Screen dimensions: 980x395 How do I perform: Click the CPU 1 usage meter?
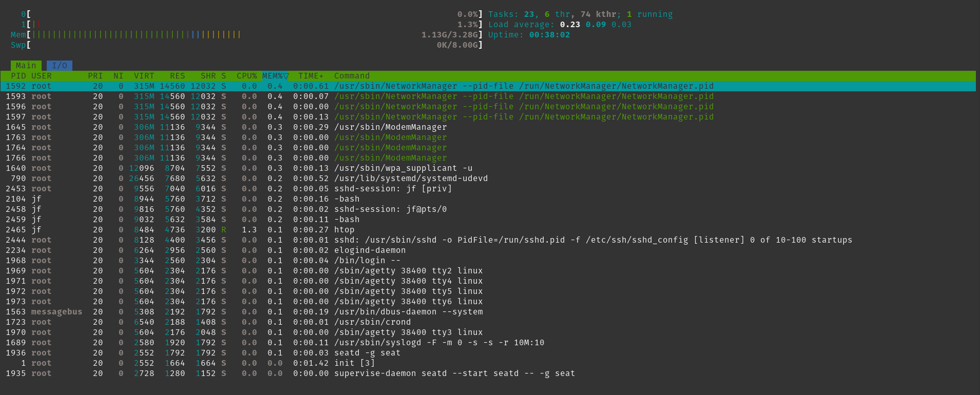(x=246, y=25)
